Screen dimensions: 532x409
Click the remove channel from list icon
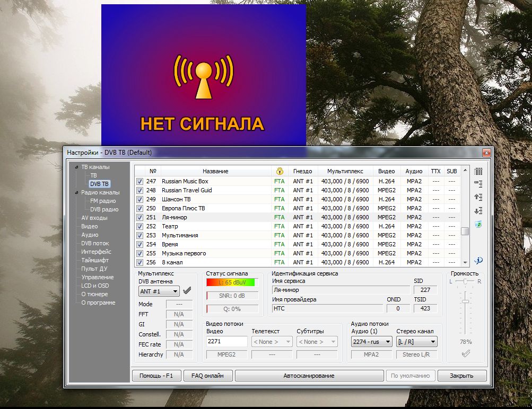pos(478,184)
